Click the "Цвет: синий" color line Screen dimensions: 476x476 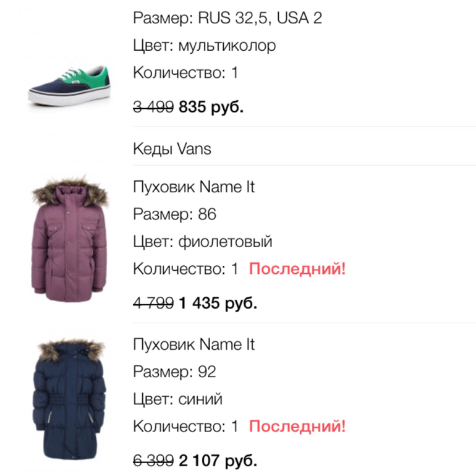point(178,399)
